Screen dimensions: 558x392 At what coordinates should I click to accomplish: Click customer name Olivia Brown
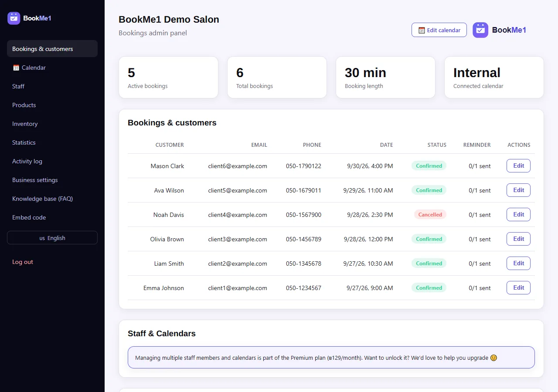point(167,239)
